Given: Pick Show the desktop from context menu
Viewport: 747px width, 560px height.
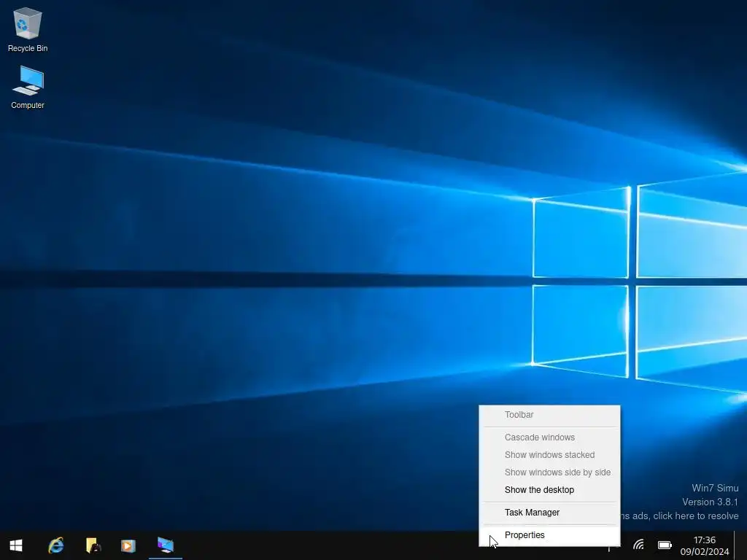Looking at the screenshot, I should [549, 490].
